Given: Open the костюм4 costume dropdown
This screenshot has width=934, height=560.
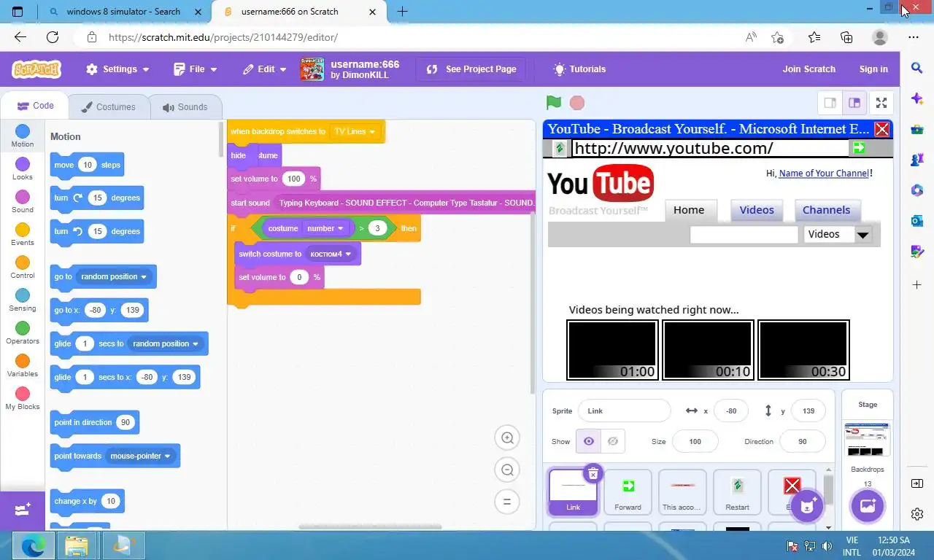Looking at the screenshot, I should 331,254.
